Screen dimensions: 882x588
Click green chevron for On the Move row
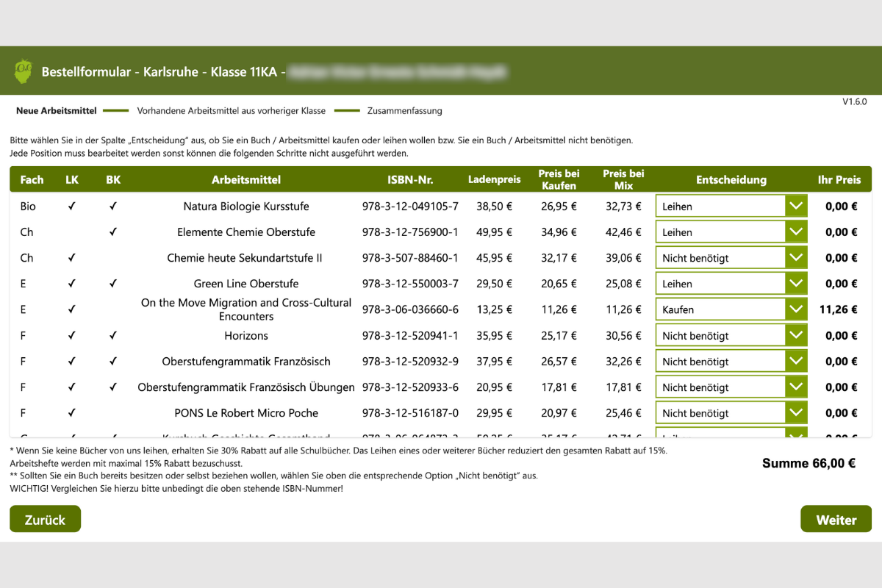point(796,309)
